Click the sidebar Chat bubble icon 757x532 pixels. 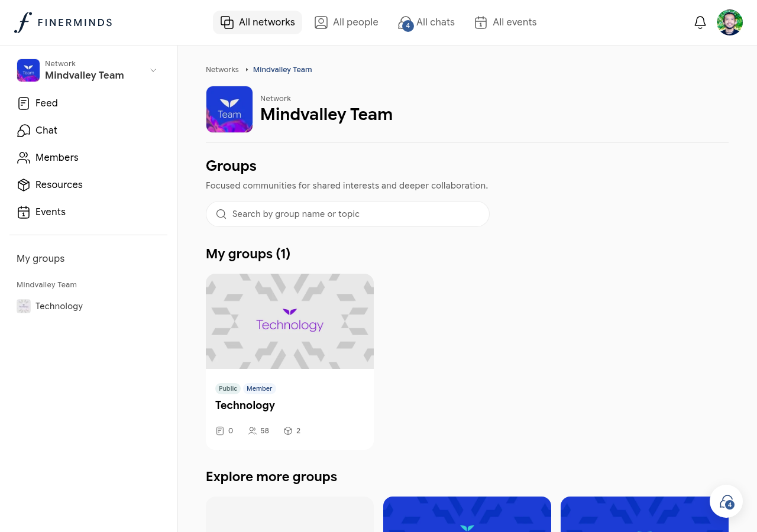point(24,131)
